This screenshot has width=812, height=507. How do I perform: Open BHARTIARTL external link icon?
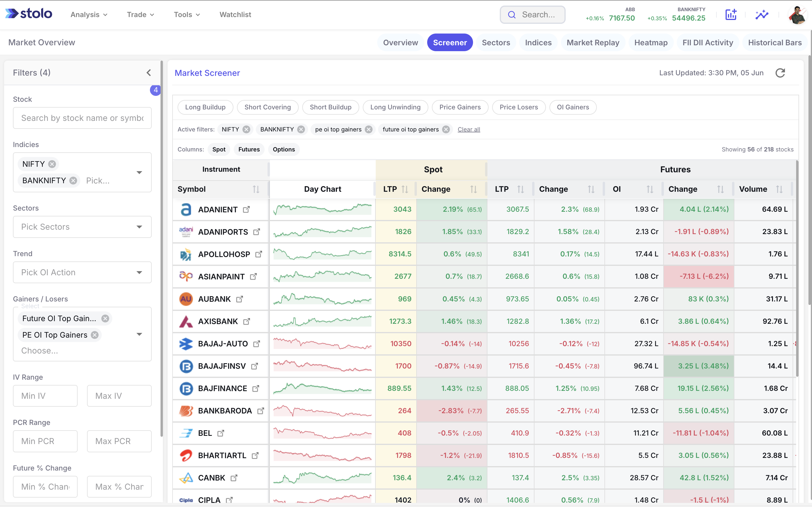tap(255, 455)
